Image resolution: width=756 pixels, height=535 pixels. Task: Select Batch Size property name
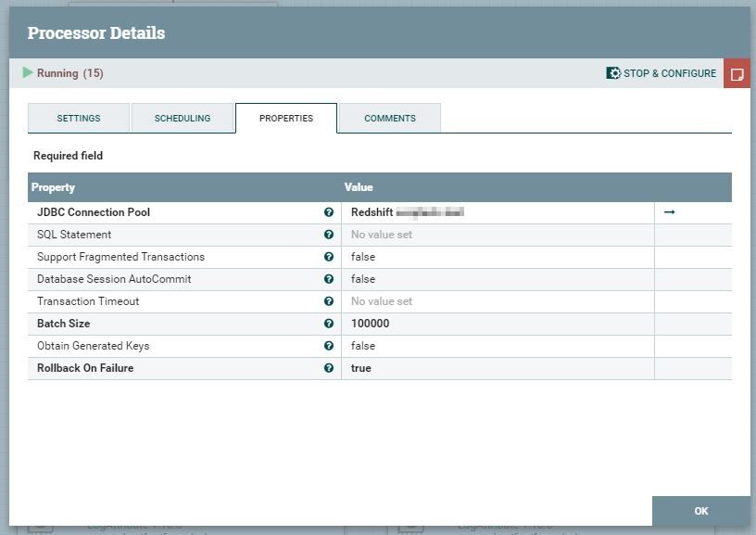pyautogui.click(x=64, y=324)
